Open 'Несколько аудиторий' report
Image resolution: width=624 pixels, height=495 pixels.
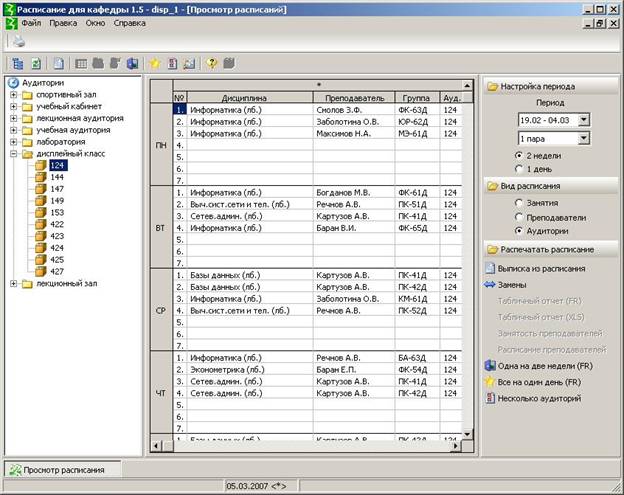pyautogui.click(x=540, y=398)
